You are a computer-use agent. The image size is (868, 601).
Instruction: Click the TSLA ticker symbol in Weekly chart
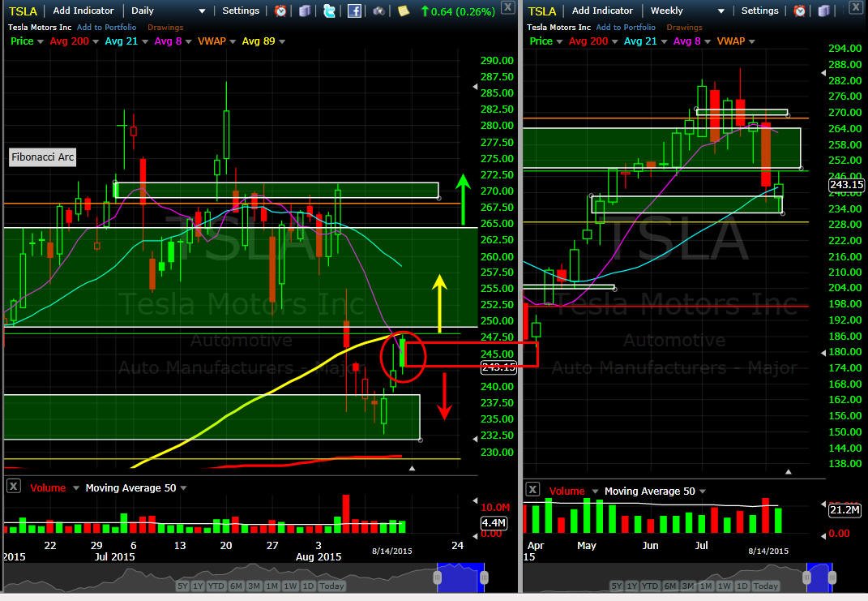pyautogui.click(x=541, y=11)
